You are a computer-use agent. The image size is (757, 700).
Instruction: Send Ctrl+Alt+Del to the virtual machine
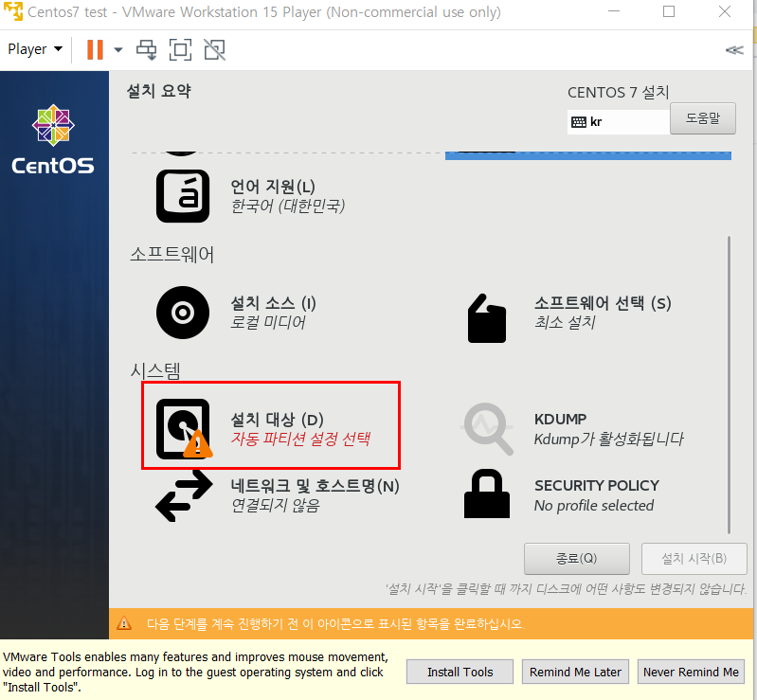146,49
